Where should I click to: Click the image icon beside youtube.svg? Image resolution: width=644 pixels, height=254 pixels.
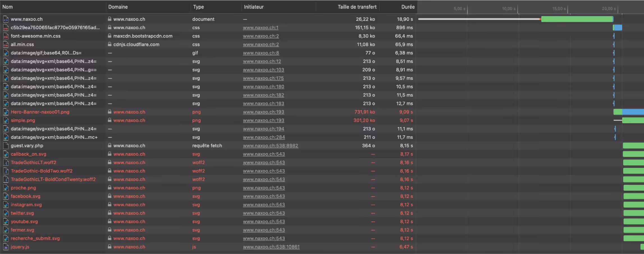click(6, 221)
